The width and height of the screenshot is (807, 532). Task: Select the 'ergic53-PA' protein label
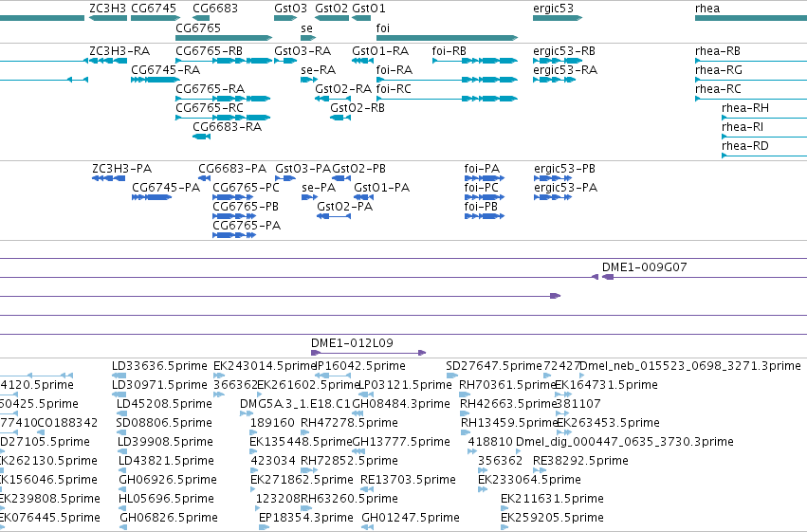coord(565,188)
